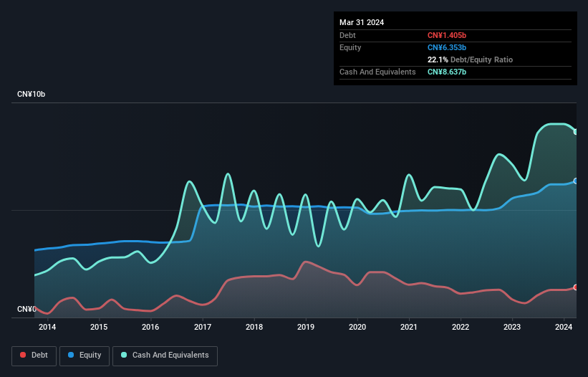
Task: Toggle the Debt series legend button
Action: pyautogui.click(x=34, y=355)
